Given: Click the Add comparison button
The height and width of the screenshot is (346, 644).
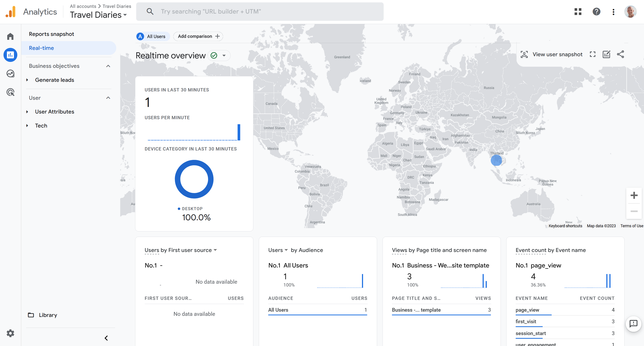Looking at the screenshot, I should [x=198, y=36].
